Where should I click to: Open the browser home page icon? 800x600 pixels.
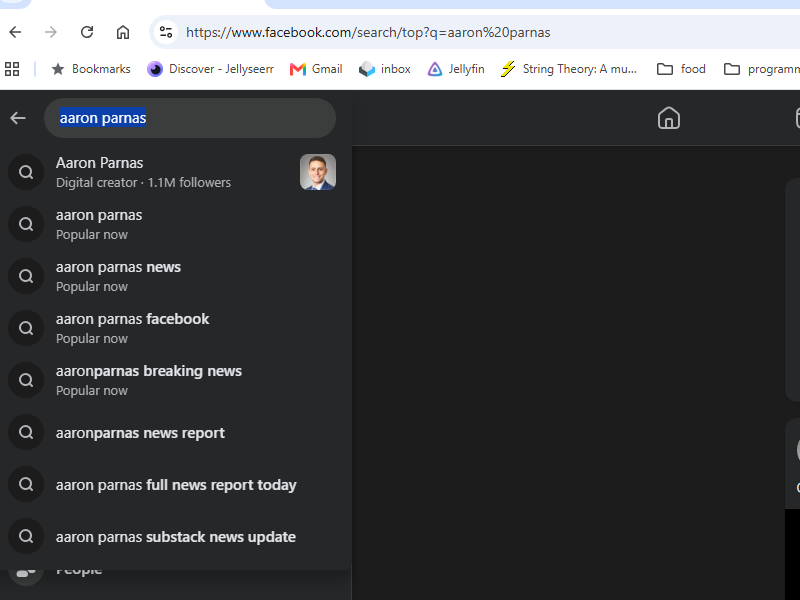pos(123,32)
